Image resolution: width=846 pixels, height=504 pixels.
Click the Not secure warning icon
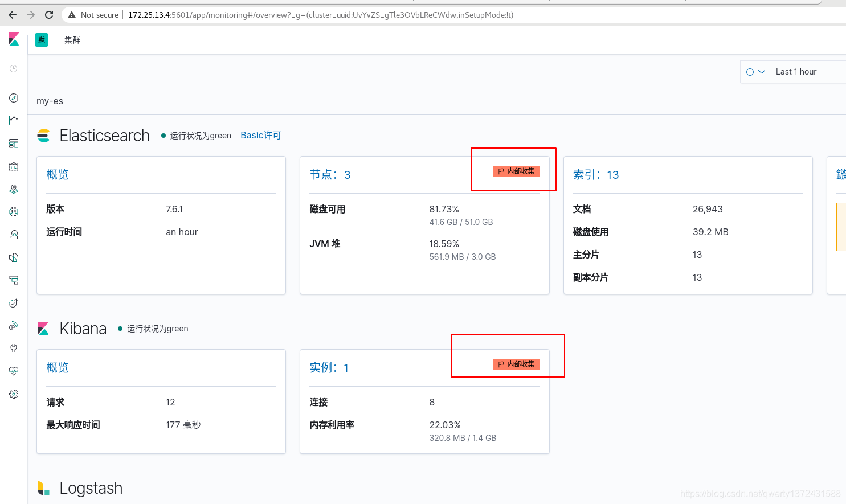72,15
